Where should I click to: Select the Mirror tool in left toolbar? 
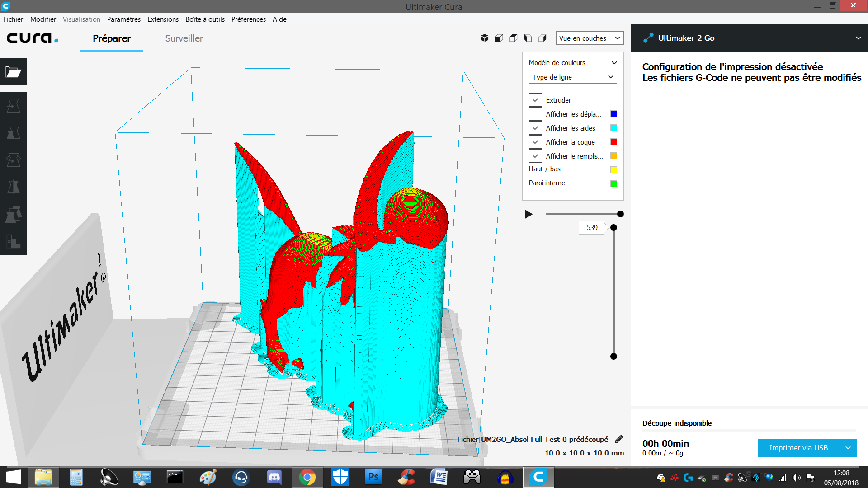(14, 187)
